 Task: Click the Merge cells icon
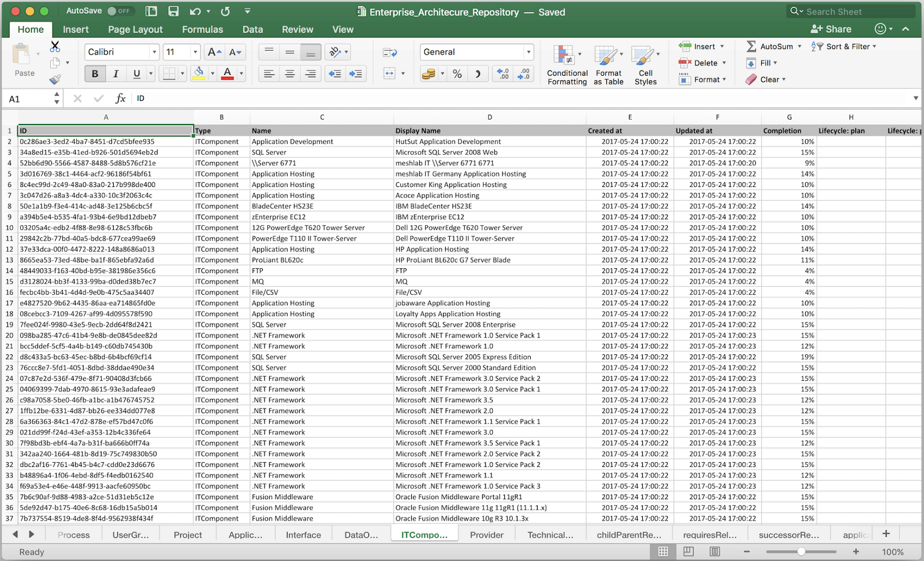389,73
